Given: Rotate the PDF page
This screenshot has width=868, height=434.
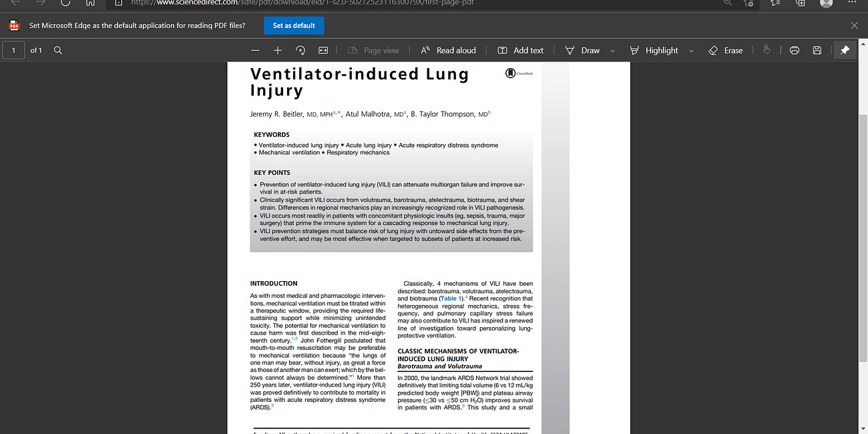Looking at the screenshot, I should (300, 50).
